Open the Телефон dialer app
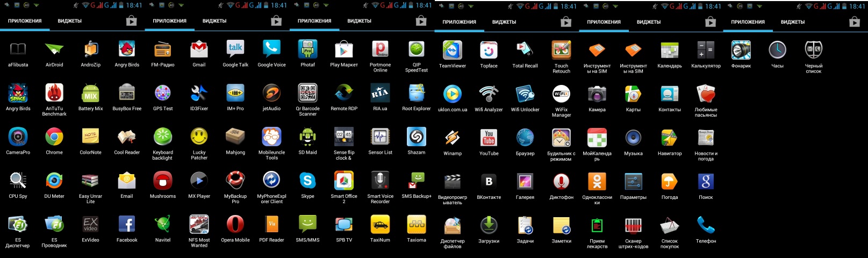 point(706,226)
